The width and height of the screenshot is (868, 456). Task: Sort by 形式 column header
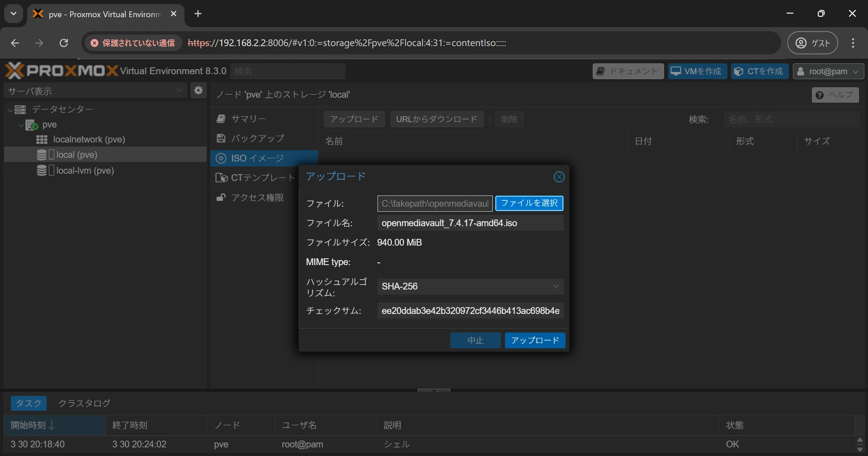click(x=763, y=141)
